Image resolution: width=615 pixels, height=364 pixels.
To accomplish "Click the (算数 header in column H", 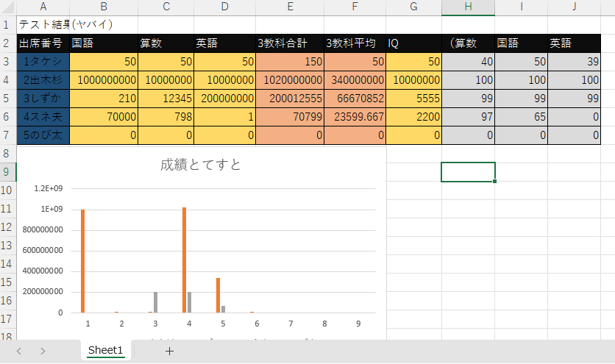I will coord(469,43).
